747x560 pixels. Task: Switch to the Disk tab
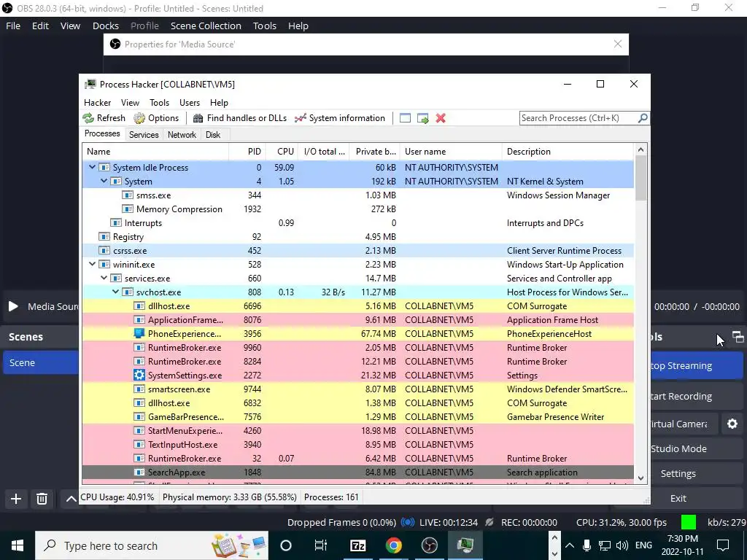213,135
